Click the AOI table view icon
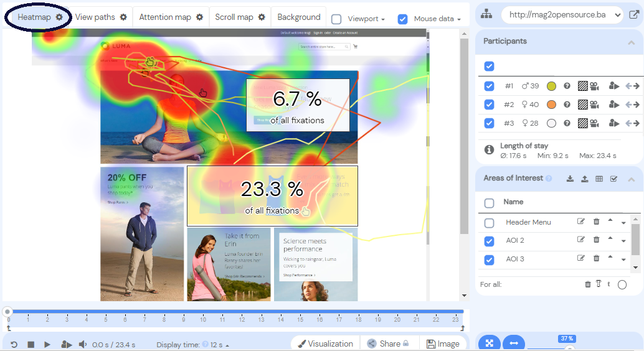The image size is (644, 351). tap(599, 179)
